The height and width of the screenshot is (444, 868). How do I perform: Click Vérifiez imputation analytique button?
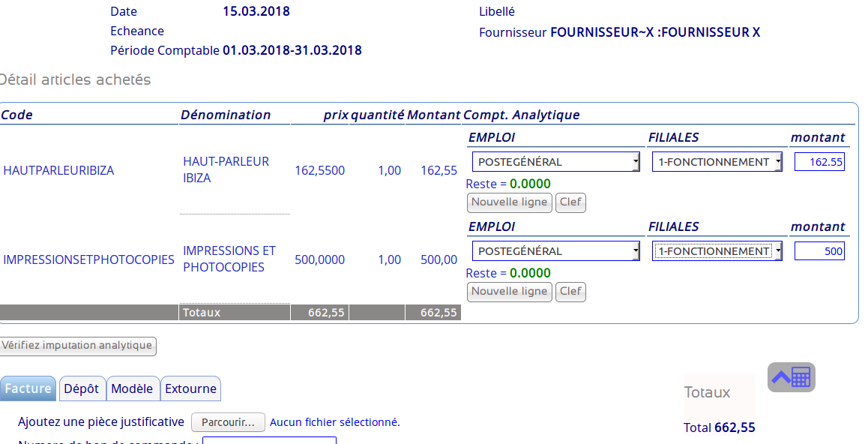tap(78, 346)
